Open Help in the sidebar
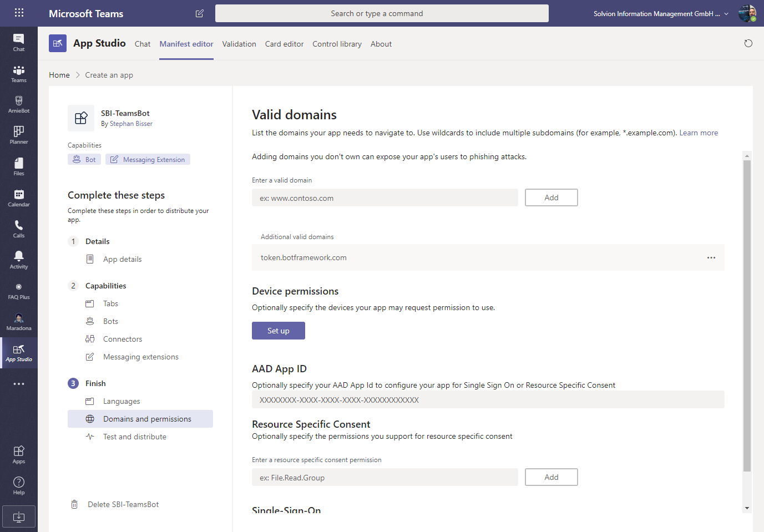Image resolution: width=764 pixels, height=532 pixels. 19,486
